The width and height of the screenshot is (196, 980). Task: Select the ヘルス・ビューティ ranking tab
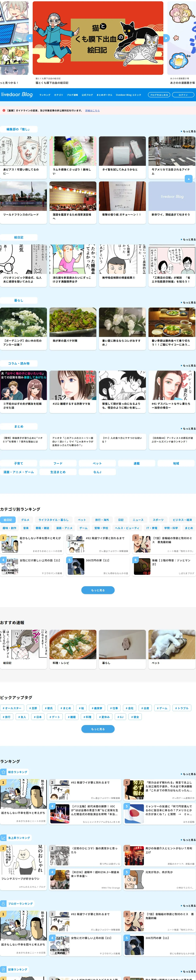pyautogui.click(x=127, y=528)
